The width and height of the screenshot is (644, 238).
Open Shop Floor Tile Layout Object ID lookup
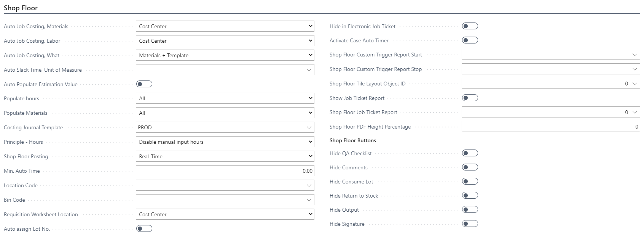[x=634, y=84]
